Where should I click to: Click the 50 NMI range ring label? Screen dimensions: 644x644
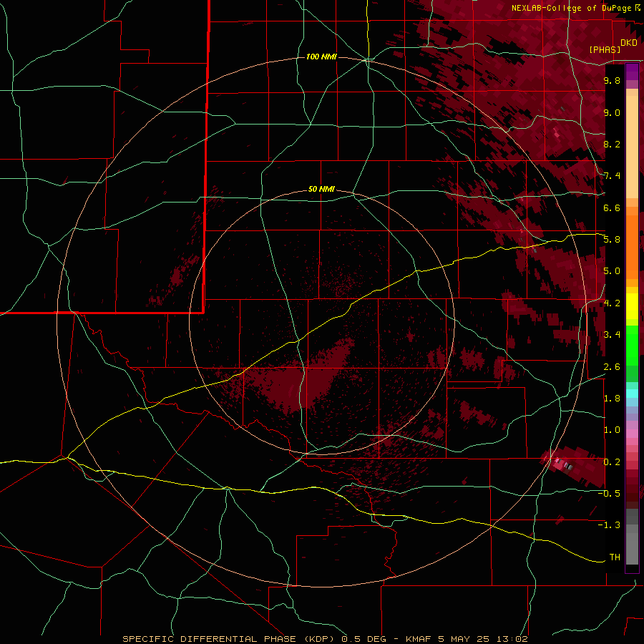[321, 189]
